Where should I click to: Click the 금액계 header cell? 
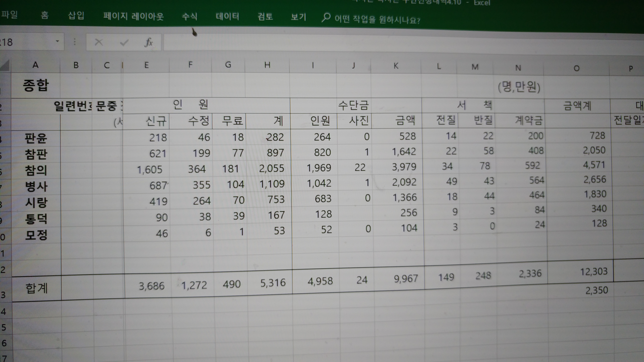(x=577, y=106)
